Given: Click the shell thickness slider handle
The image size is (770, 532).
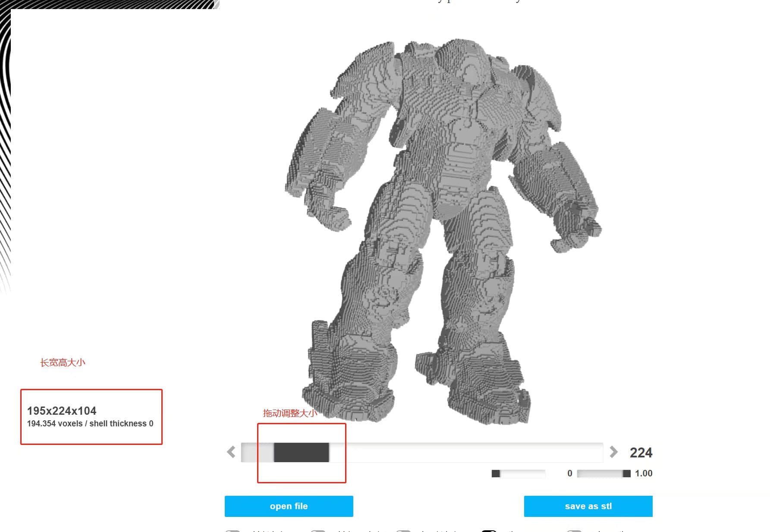Looking at the screenshot, I should pos(496,474).
